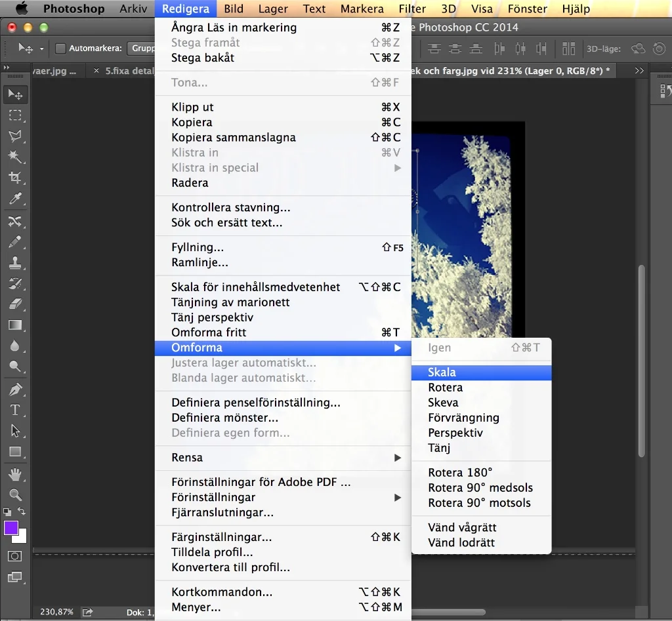Viewport: 672px width, 621px height.
Task: Choose Perspektiv in Omforma submenu
Action: pyautogui.click(x=481, y=433)
